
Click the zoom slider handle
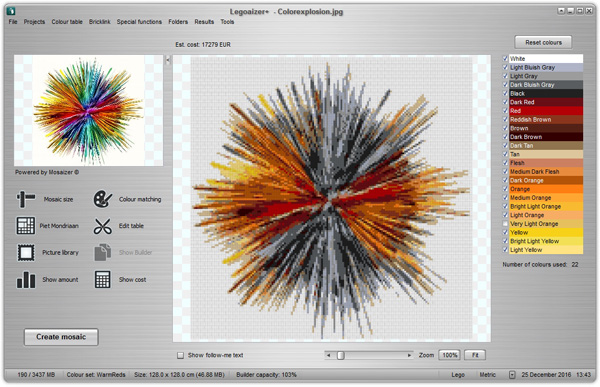click(x=341, y=355)
